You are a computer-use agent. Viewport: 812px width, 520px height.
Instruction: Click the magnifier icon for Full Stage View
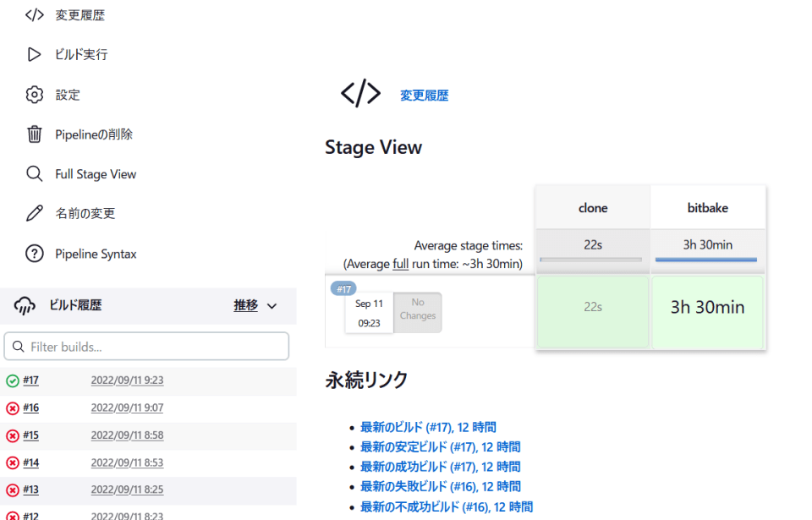34,174
